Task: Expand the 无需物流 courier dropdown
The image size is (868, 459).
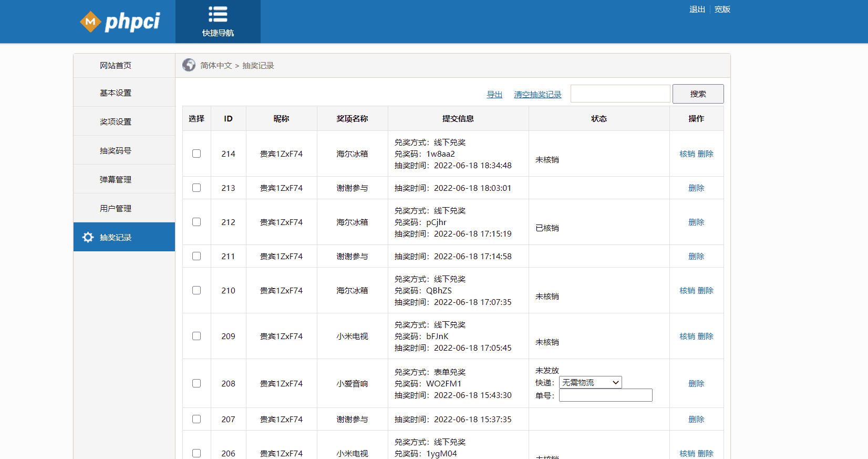Action: 590,382
